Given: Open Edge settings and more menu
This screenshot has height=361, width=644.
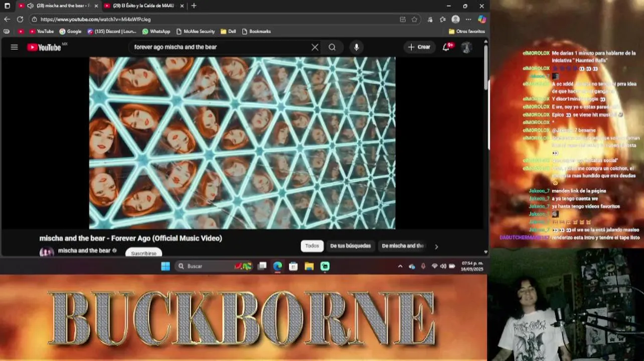Looking at the screenshot, I should click(468, 19).
